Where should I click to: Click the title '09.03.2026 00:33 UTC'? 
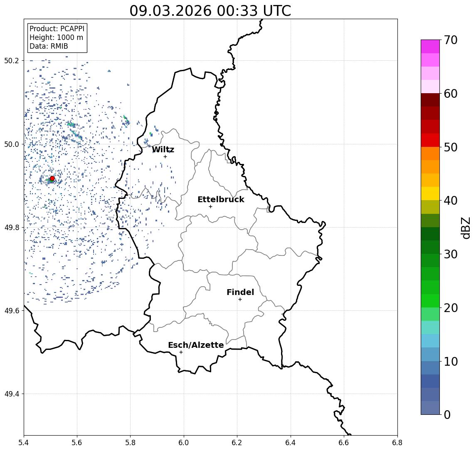click(210, 11)
